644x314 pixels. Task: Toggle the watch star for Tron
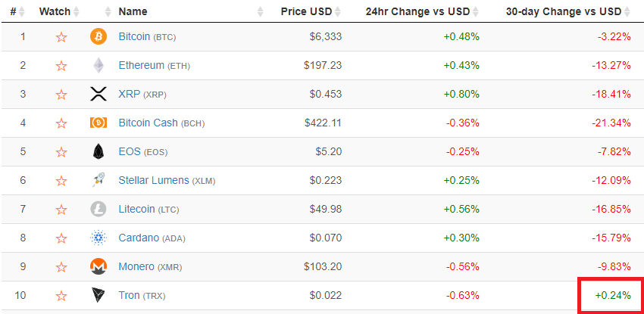(x=61, y=295)
